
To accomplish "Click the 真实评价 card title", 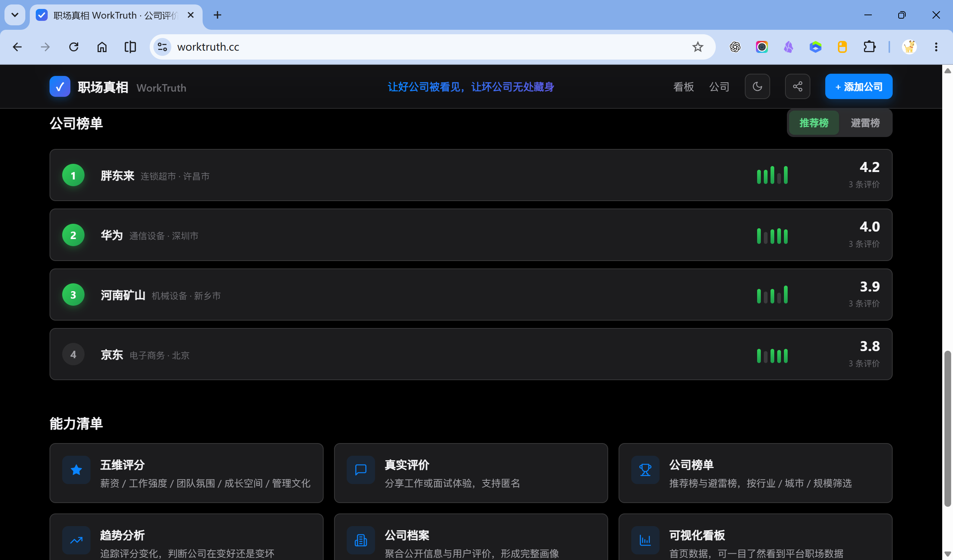I will point(407,465).
